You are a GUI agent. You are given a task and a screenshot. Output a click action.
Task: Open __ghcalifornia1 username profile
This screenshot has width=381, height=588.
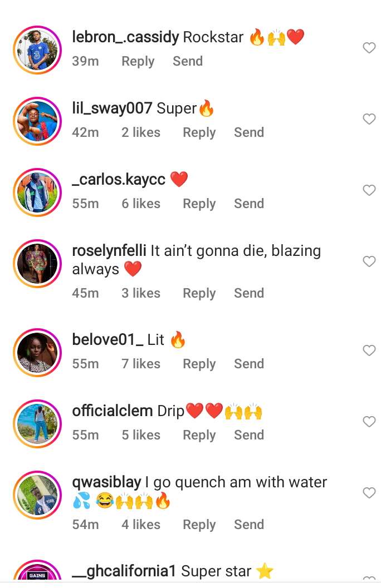pos(124,571)
